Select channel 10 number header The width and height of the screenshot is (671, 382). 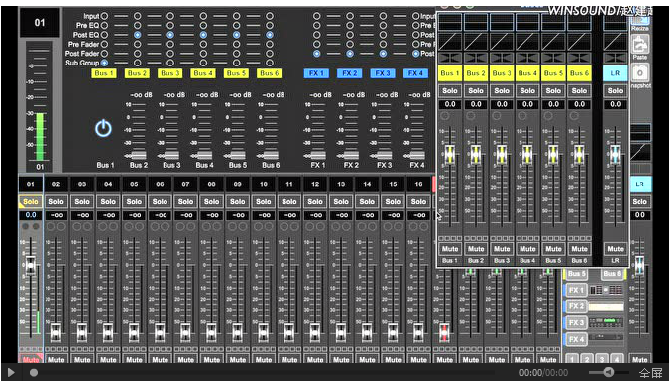[x=264, y=184]
